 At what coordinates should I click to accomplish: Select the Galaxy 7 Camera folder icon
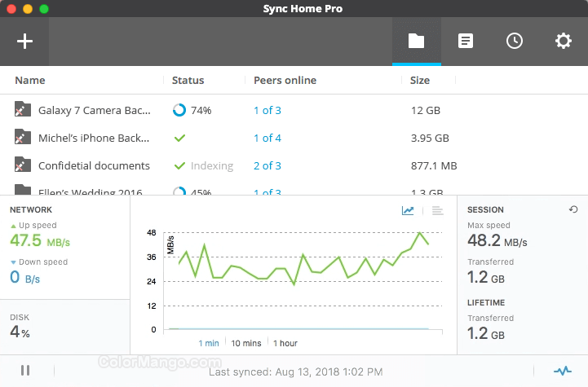[x=23, y=110]
